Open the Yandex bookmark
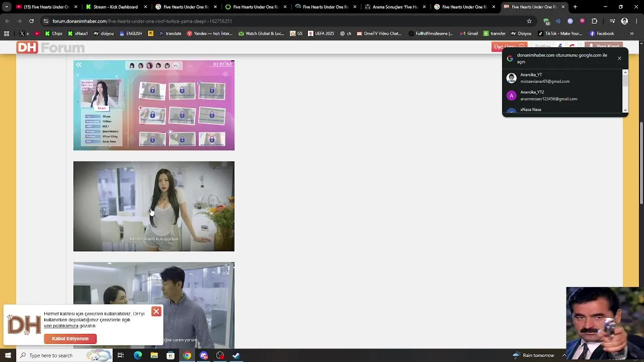 point(209,34)
